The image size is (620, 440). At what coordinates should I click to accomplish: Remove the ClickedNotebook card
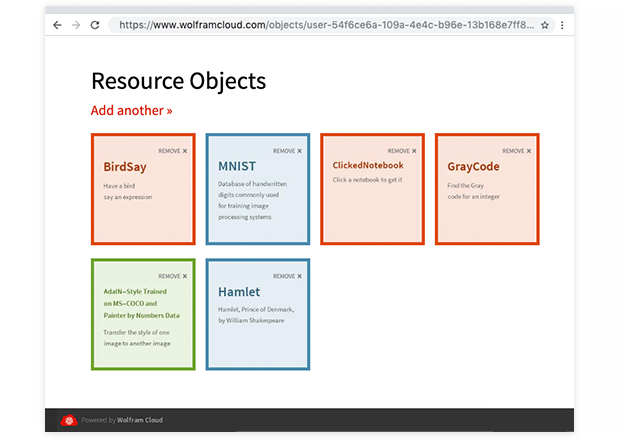(x=402, y=151)
